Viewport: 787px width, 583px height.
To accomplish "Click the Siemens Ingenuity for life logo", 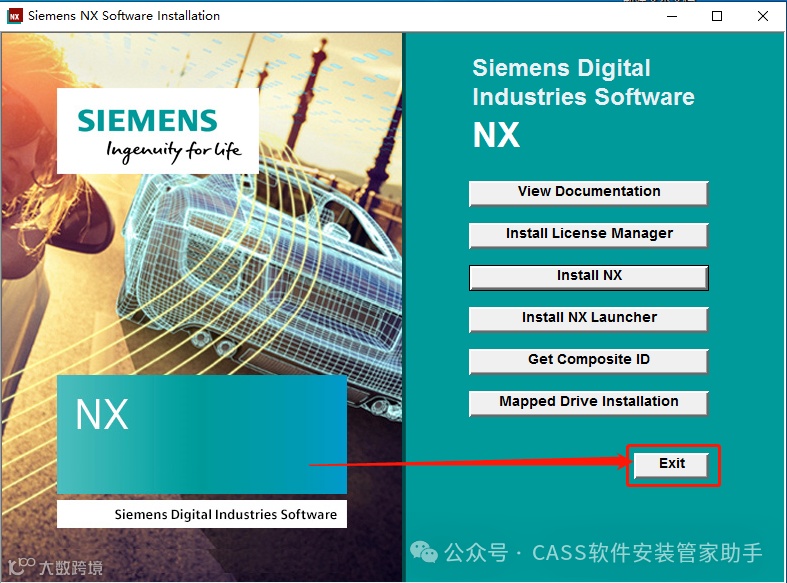I will point(158,131).
